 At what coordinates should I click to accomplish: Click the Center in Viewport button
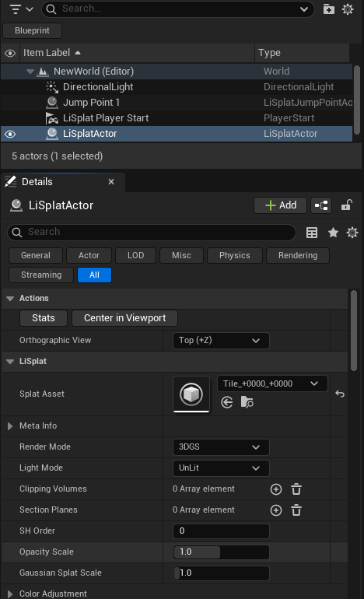(x=125, y=318)
